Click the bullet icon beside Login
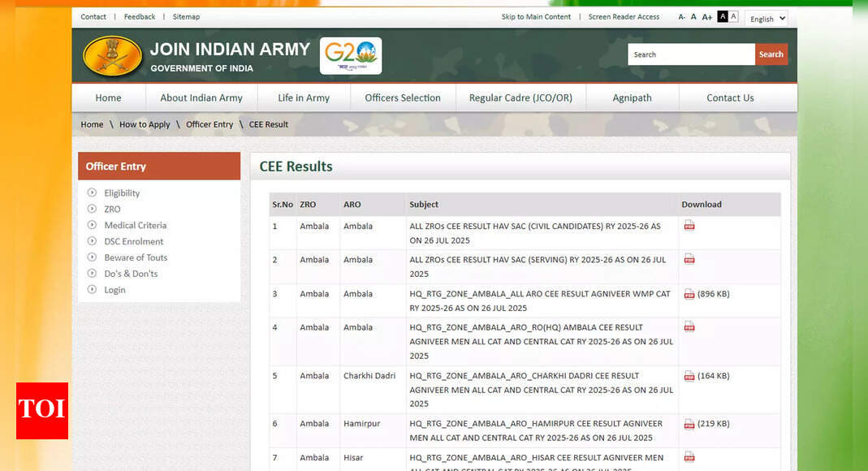 [x=92, y=289]
